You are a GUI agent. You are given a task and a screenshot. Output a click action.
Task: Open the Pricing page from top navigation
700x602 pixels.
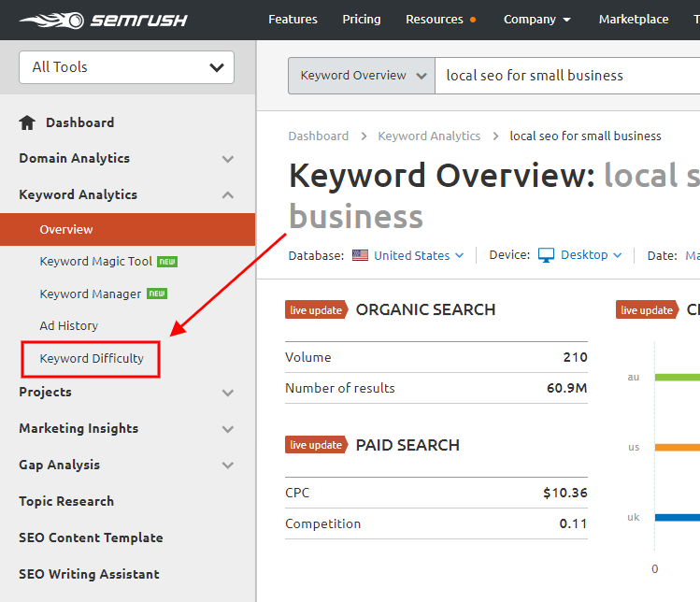tap(361, 20)
